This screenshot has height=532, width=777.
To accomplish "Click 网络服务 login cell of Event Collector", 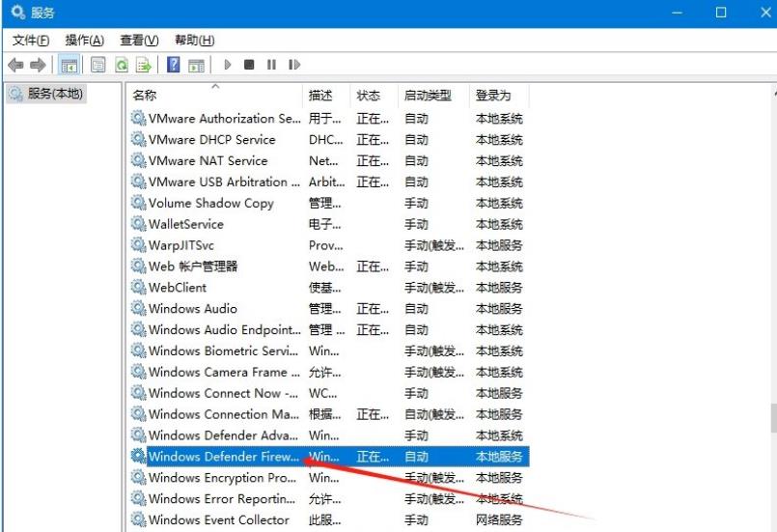I will 499,519.
